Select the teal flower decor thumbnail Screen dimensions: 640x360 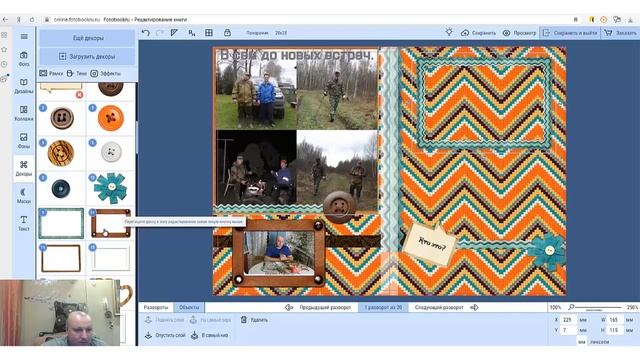[110, 188]
